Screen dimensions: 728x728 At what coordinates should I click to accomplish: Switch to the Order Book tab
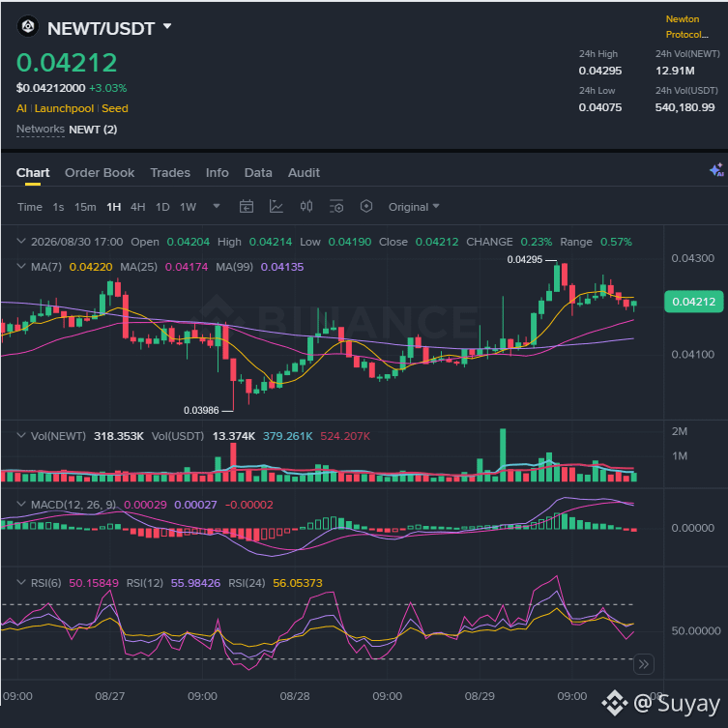[100, 173]
